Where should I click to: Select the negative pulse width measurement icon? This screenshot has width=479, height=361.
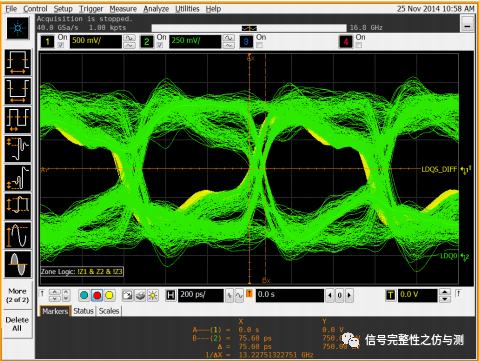pos(18,91)
